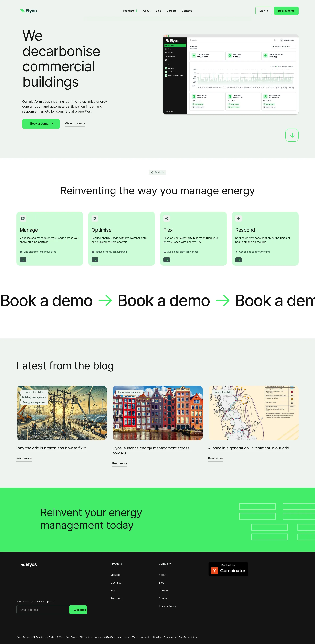The height and width of the screenshot is (644, 315).
Task: Open the Respond card arrow button
Action: click(x=239, y=260)
